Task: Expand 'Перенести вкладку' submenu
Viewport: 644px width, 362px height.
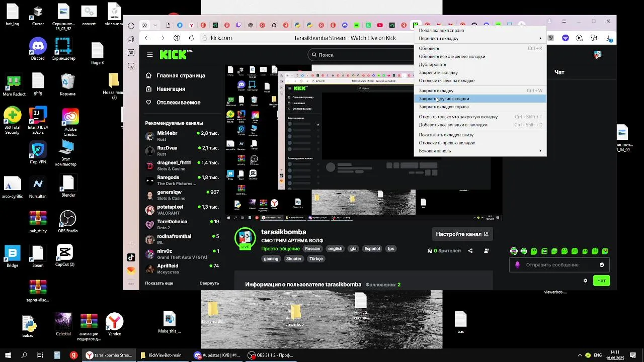Action: (x=480, y=38)
